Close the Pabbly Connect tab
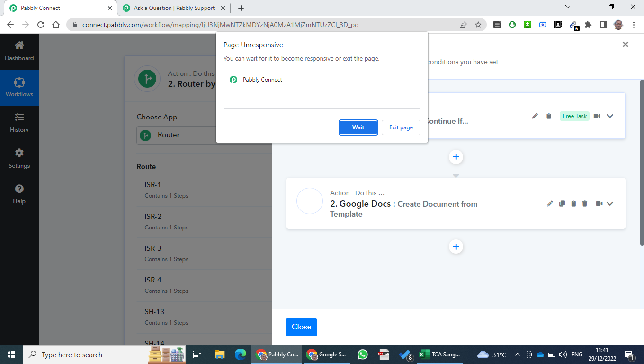Screen dimensions: 644x364 (x=110, y=8)
